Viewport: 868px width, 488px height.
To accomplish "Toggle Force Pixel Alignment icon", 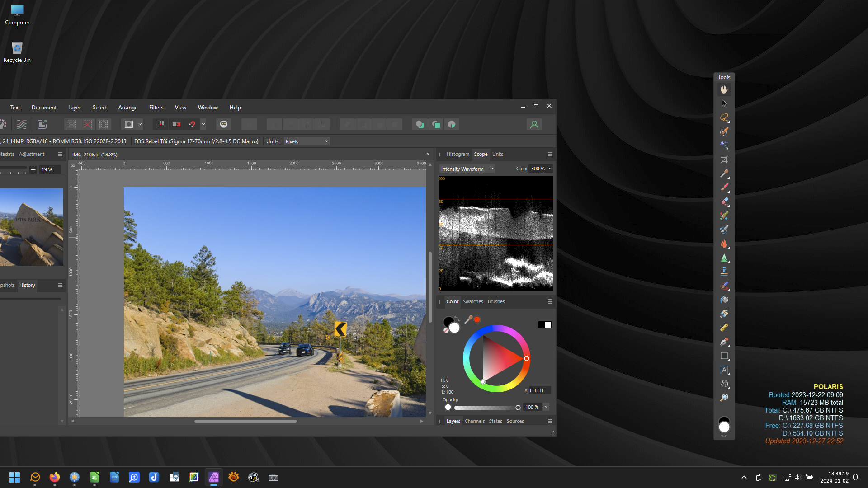I will tap(160, 124).
